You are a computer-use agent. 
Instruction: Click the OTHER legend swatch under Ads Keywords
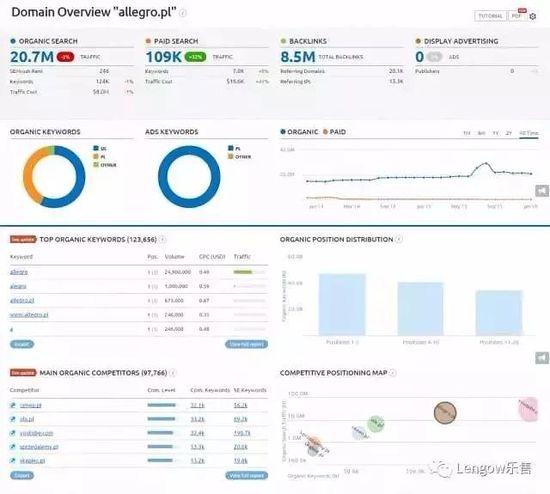tap(231, 156)
